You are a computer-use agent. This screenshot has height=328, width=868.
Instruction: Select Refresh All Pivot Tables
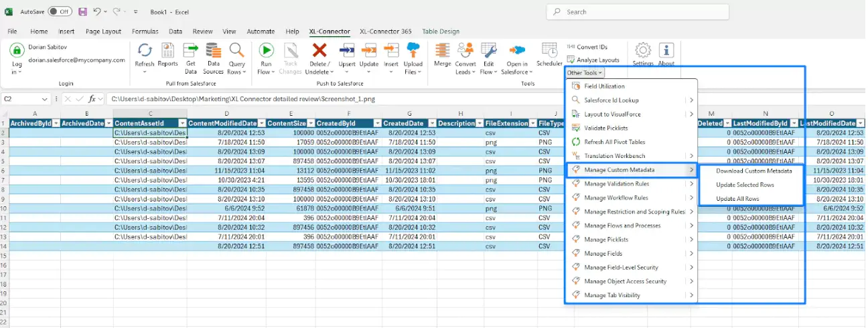click(631, 142)
